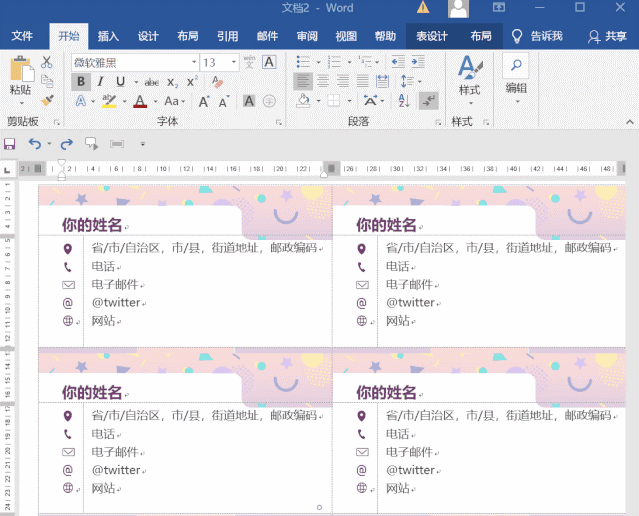Apply yellow text highlight color

point(109,101)
